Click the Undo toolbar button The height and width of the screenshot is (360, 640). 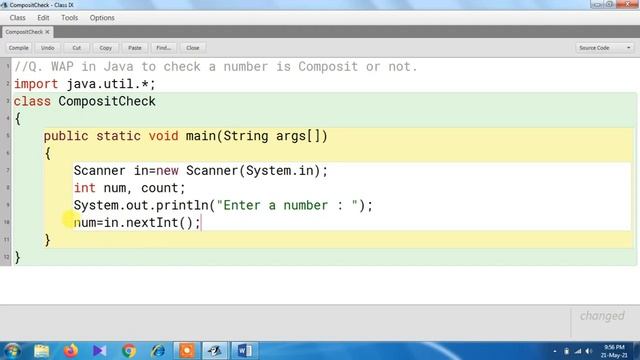tap(47, 48)
